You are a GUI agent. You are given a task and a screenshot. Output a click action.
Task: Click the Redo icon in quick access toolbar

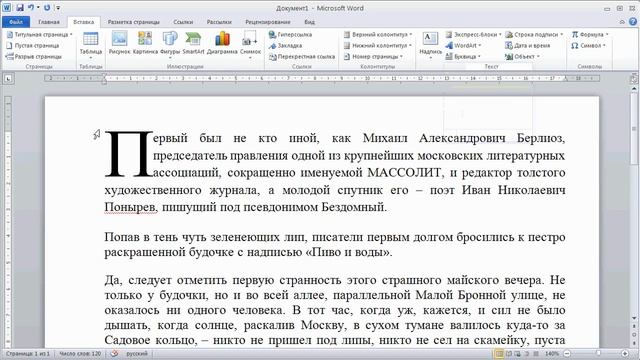click(x=47, y=8)
